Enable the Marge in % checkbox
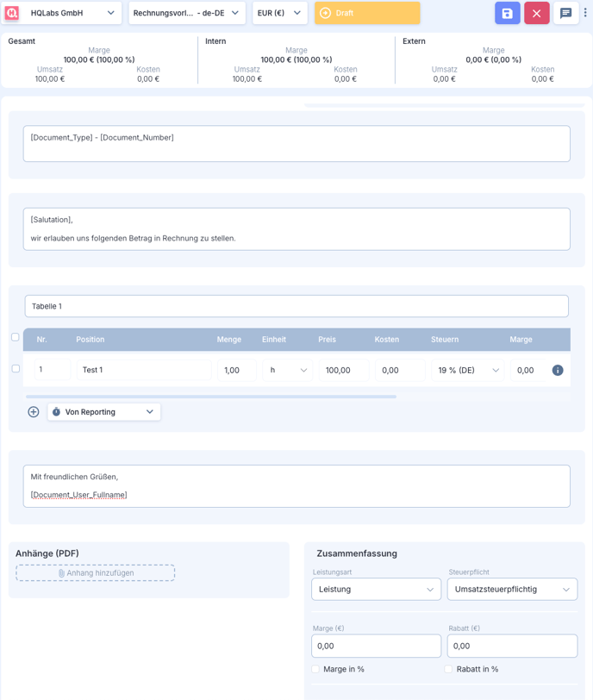Image resolution: width=593 pixels, height=700 pixels. tap(315, 669)
